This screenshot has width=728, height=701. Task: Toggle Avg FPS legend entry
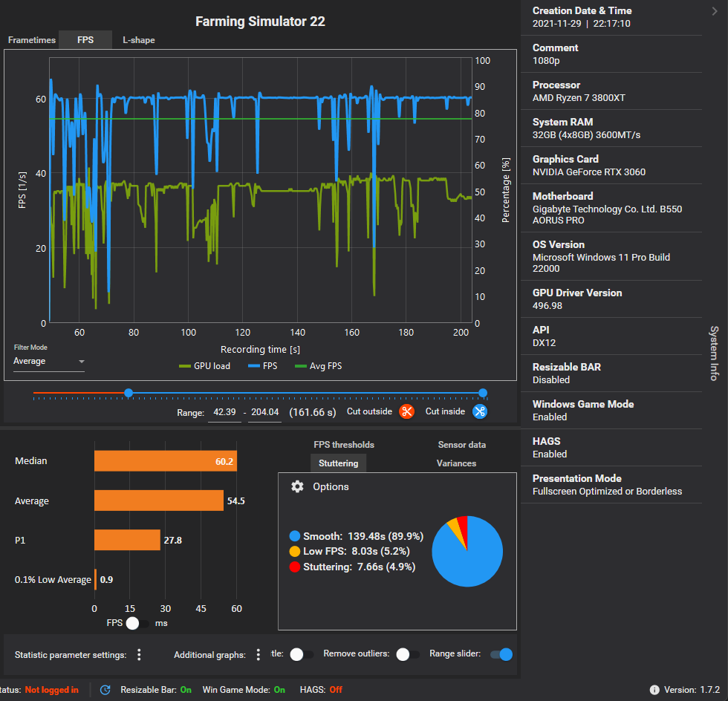[x=319, y=366]
